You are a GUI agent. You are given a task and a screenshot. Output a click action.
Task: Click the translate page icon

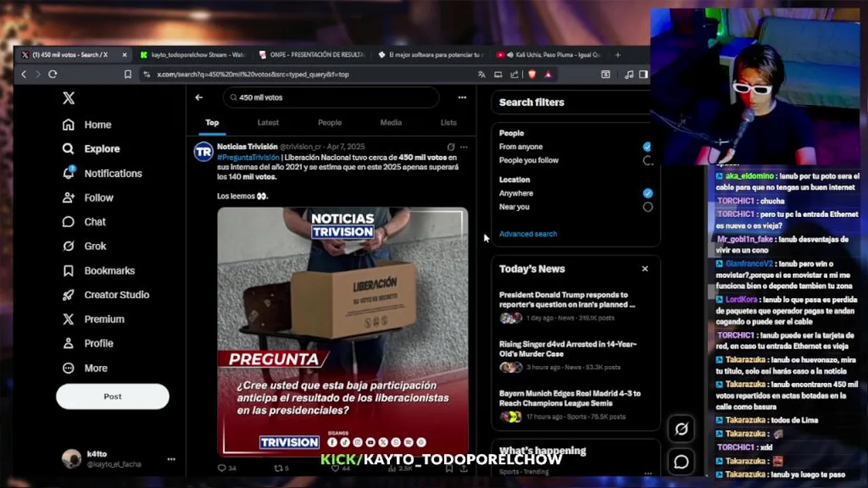(481, 75)
